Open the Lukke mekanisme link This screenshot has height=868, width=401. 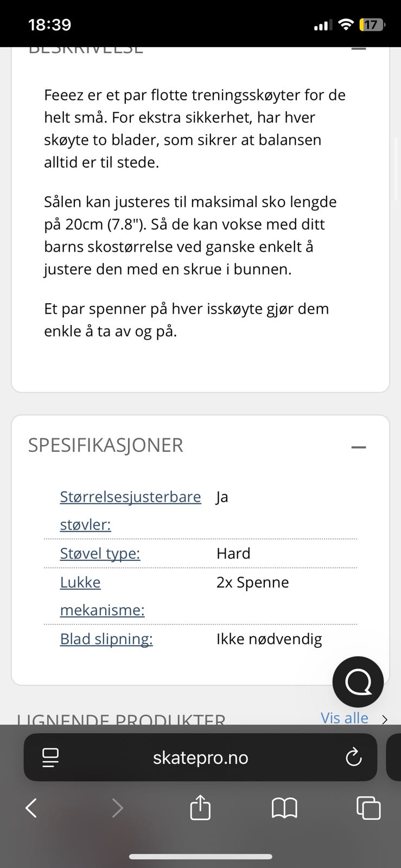pyautogui.click(x=80, y=582)
